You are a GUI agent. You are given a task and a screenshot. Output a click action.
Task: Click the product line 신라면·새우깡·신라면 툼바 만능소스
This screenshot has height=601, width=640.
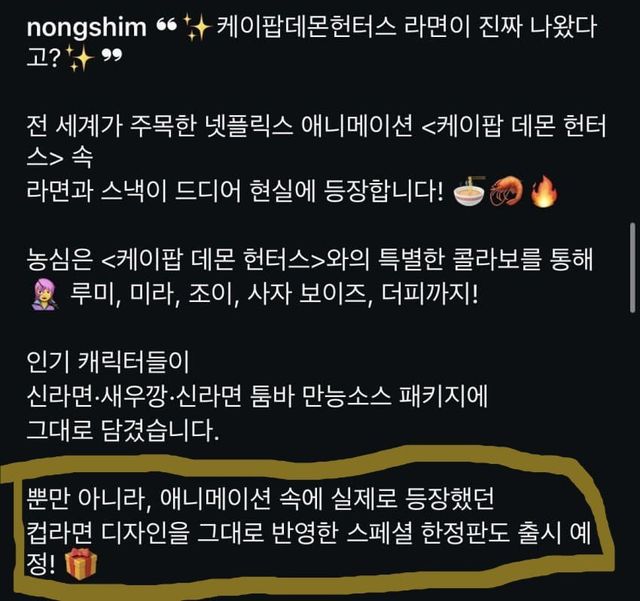(209, 396)
